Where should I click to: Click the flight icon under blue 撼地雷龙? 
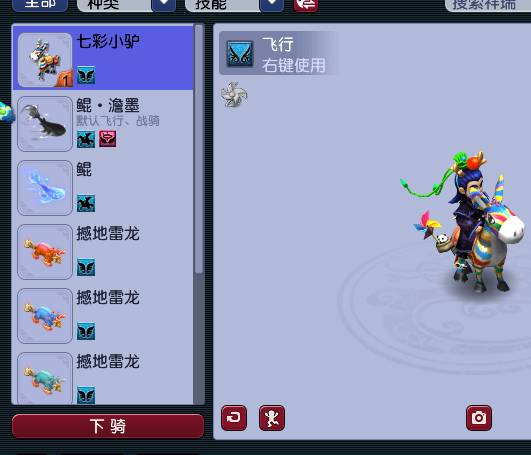click(x=86, y=331)
